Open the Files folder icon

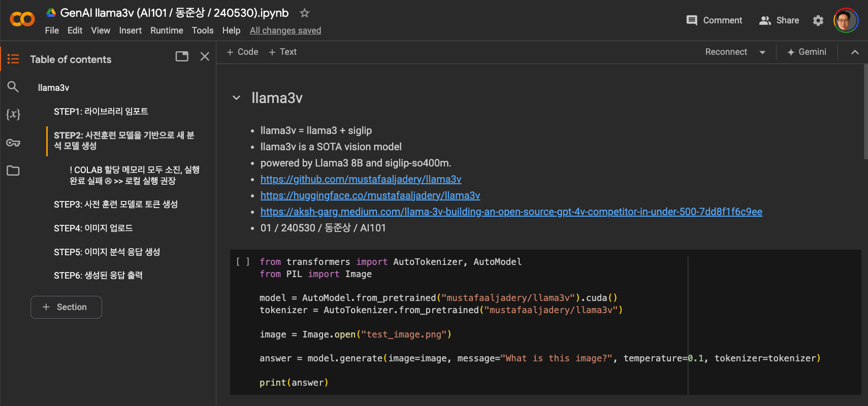click(13, 171)
